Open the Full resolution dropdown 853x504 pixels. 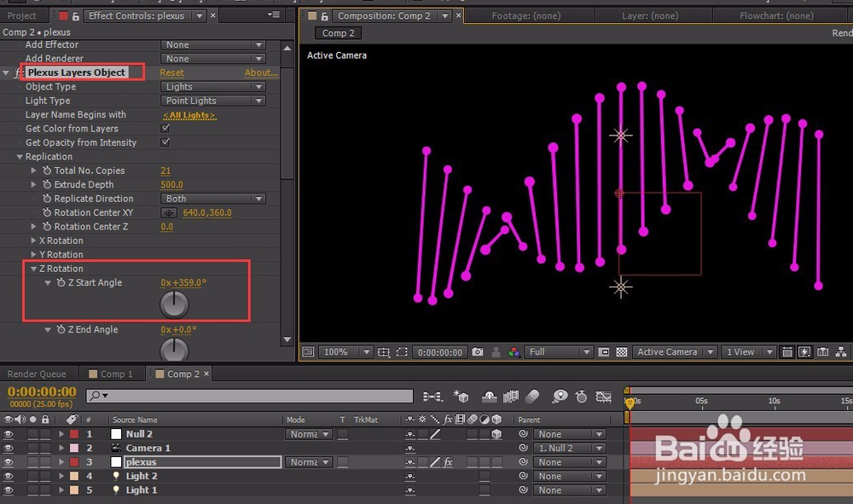[559, 352]
